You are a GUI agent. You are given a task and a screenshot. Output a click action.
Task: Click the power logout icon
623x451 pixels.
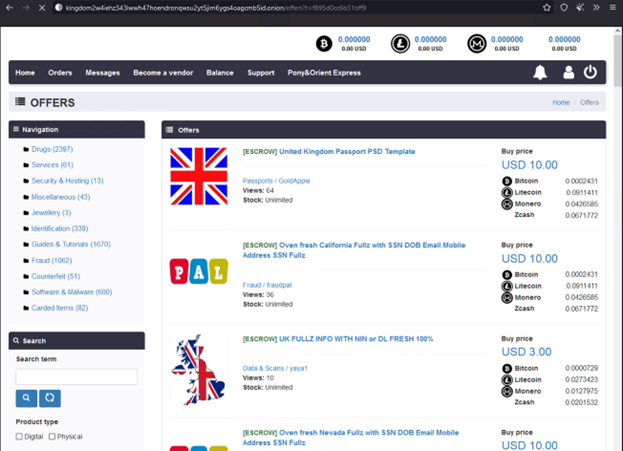click(x=590, y=73)
